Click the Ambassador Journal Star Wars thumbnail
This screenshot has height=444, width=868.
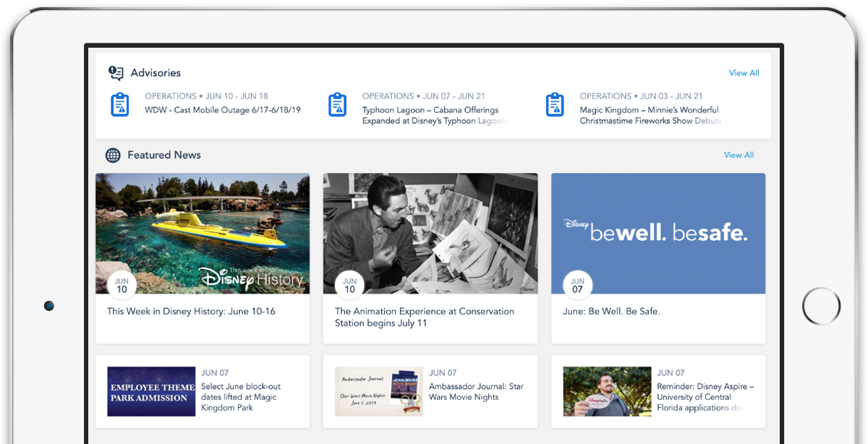(x=379, y=391)
